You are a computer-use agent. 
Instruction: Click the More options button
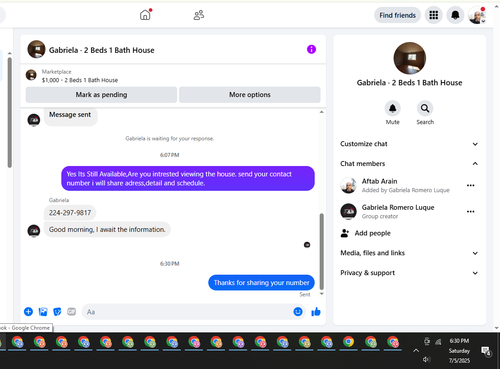[250, 95]
